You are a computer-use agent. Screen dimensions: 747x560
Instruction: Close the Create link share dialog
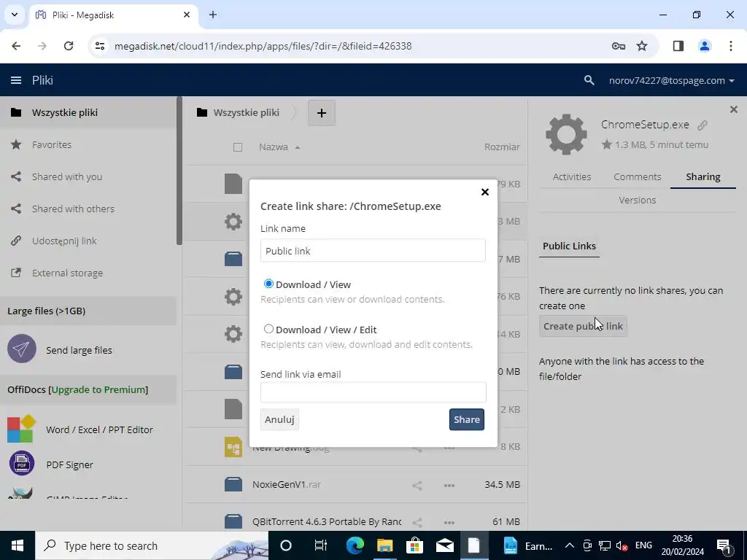pos(485,192)
